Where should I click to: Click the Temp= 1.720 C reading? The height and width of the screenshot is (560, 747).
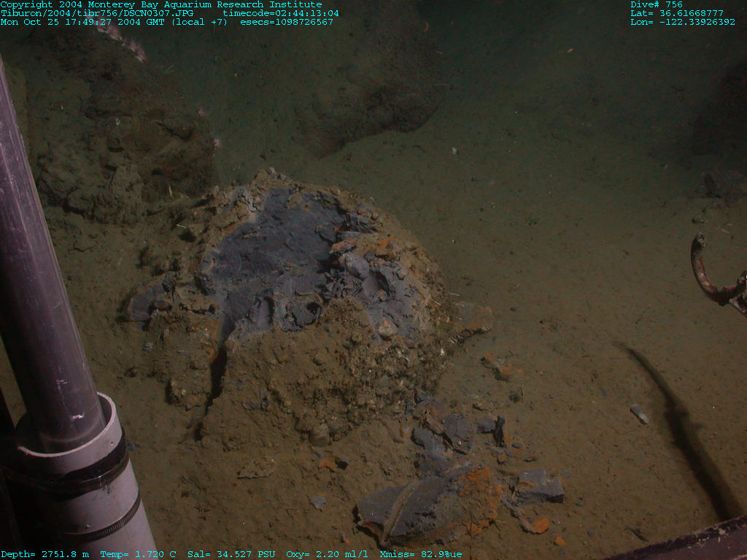pos(138,554)
